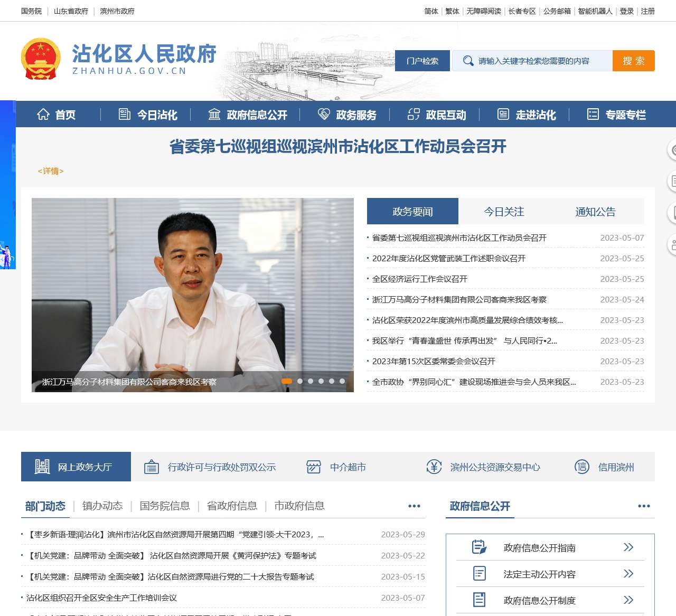Image resolution: width=676 pixels, height=616 pixels.
Task: Expand 政府信息公开指南 with double chevron arrow
Action: 628,547
